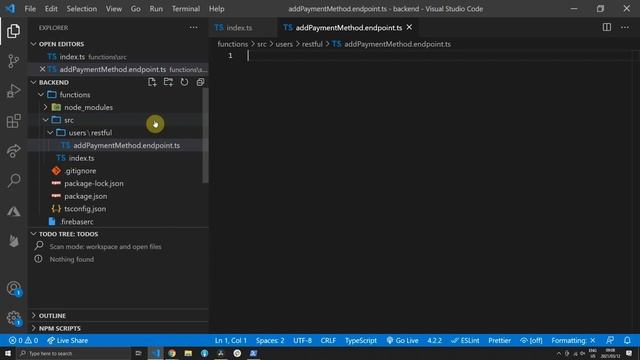
Task: Click ESLint status item
Action: pos(465,340)
